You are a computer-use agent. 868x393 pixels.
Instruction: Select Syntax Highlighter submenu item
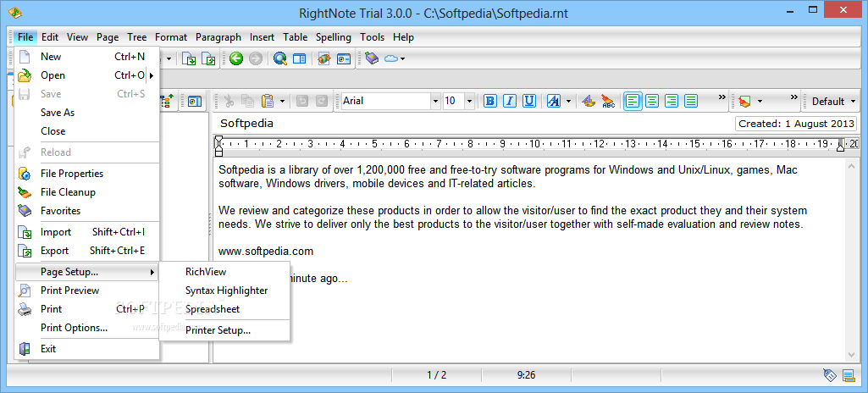click(x=224, y=290)
